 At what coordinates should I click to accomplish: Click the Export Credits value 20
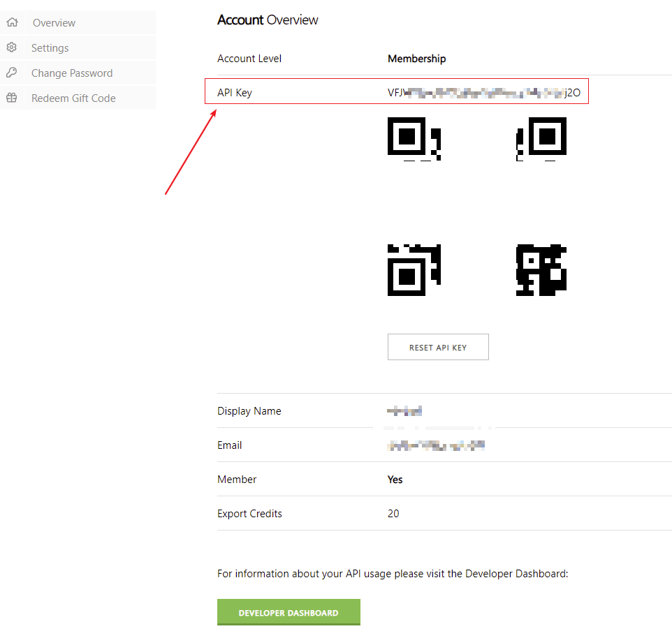[393, 514]
